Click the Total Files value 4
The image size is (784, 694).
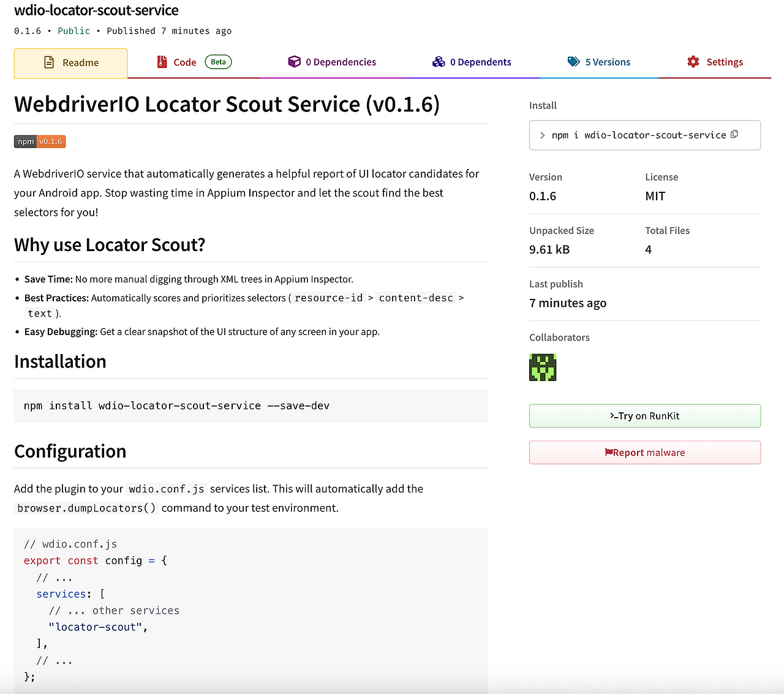[x=648, y=249]
